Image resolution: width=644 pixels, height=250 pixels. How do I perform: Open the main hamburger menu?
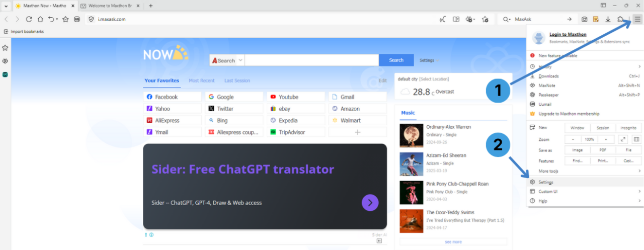(637, 19)
